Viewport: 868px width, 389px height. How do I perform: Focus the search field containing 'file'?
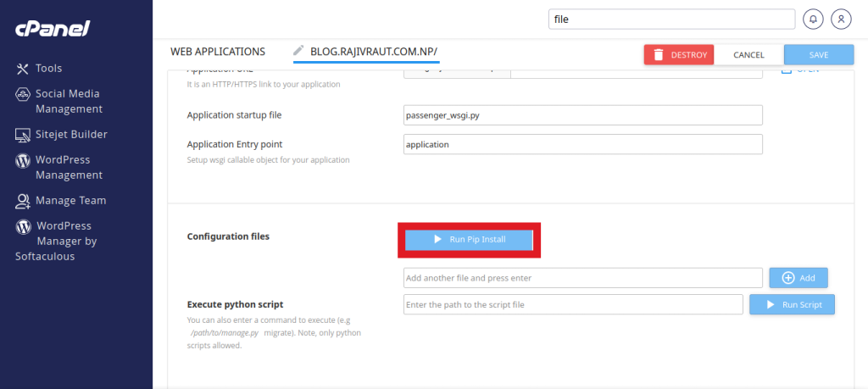tap(671, 19)
